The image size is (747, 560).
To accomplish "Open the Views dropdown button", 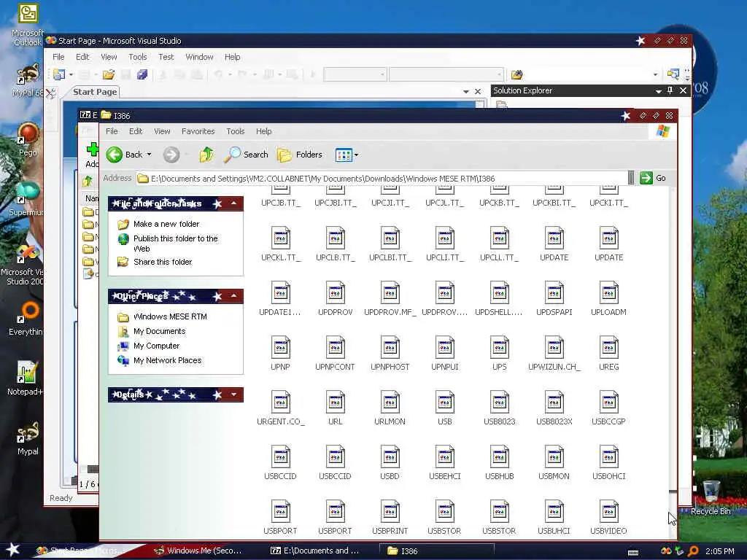I will point(347,155).
